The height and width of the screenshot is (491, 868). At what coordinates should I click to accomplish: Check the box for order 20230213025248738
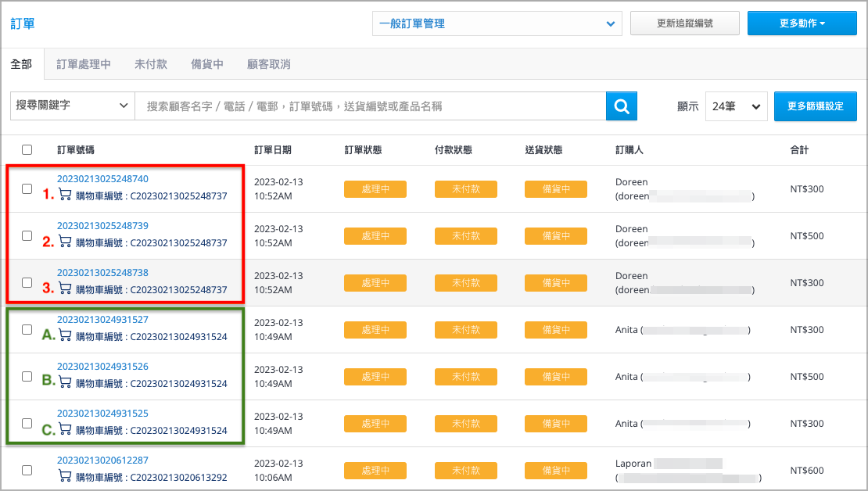coord(27,282)
